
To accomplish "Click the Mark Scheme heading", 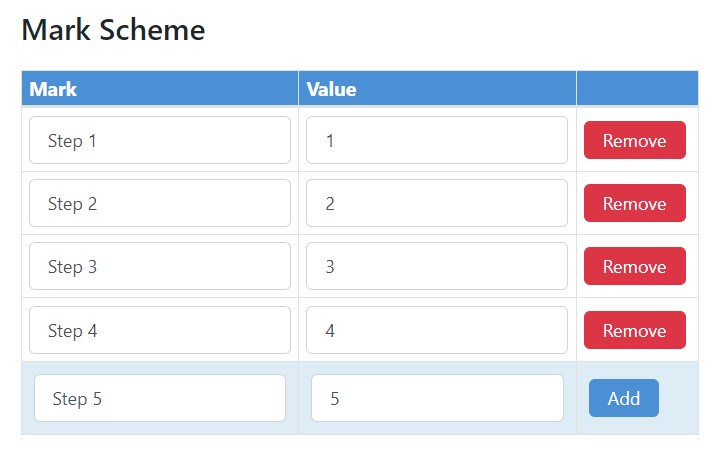I will [113, 30].
